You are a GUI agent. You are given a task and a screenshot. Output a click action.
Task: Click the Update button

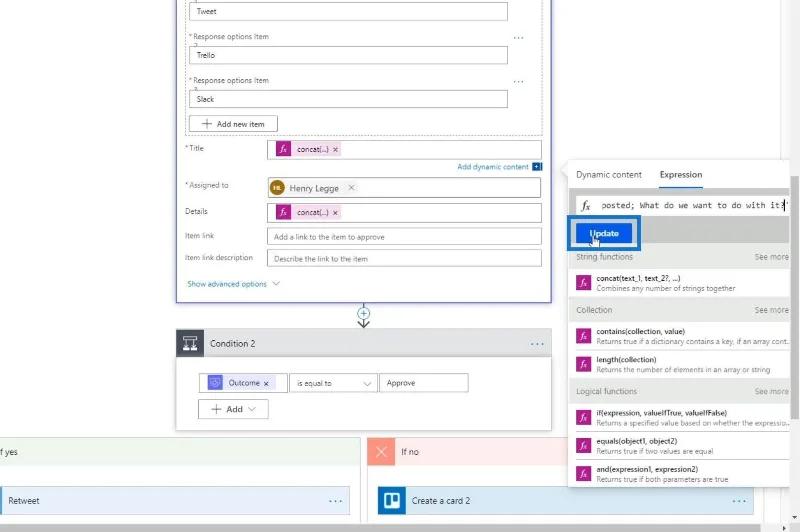[604, 233]
